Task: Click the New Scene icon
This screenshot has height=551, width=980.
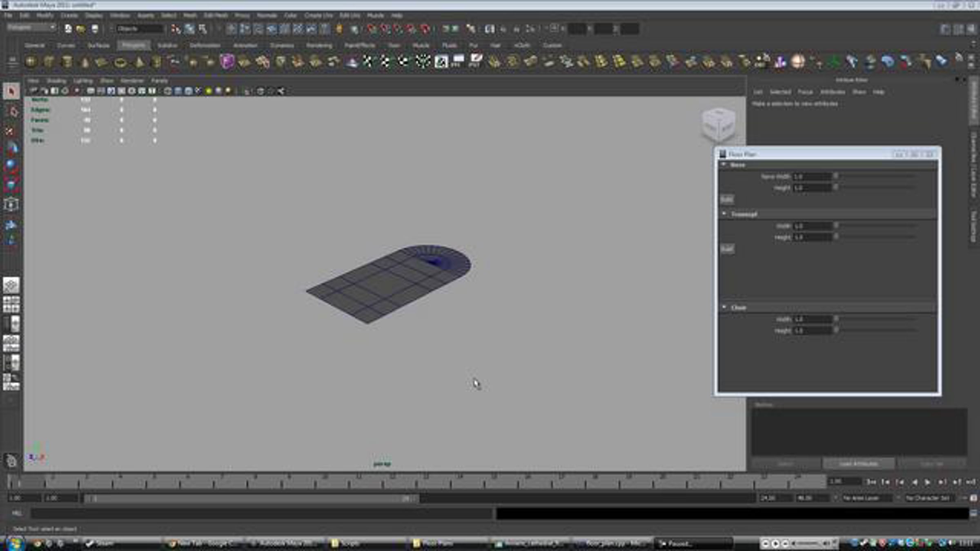Action: pos(68,29)
